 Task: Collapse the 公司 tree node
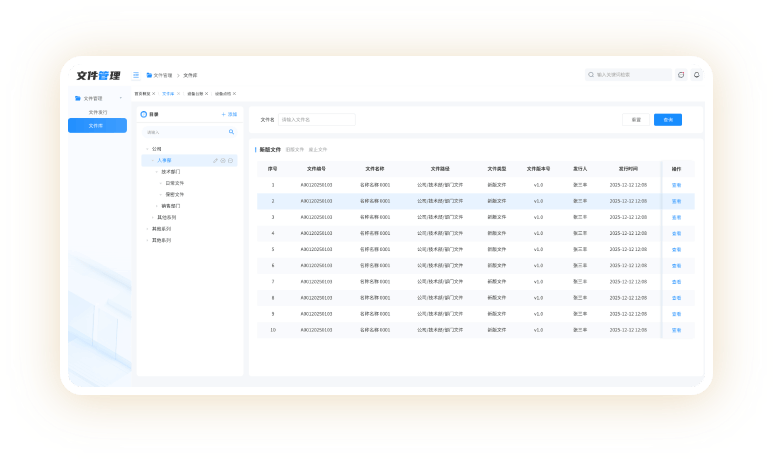tap(146, 149)
